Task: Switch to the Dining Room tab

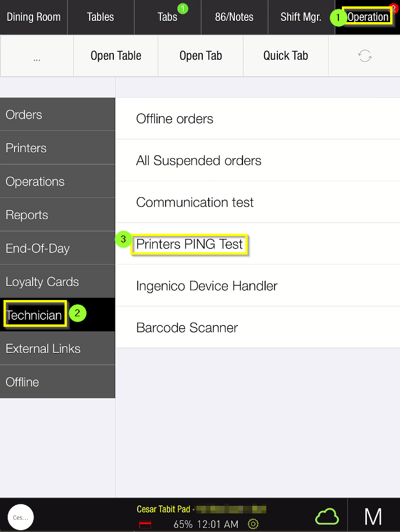Action: tap(34, 17)
